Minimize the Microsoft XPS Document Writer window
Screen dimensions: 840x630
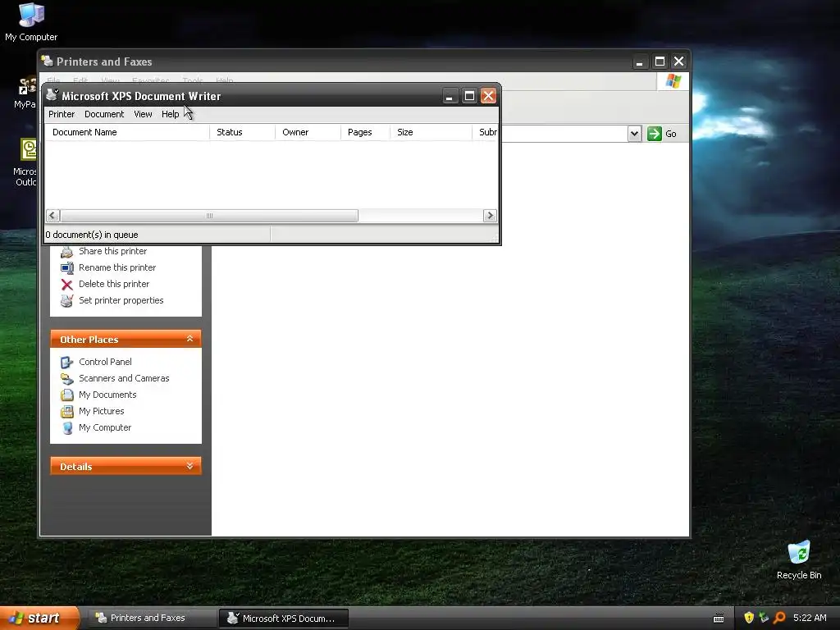coord(450,96)
